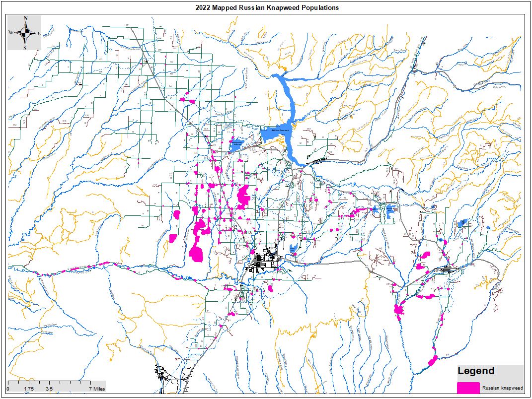532x399 pixels.
Task: Click the magenta Russian knapweed legend swatch
Action: pyautogui.click(x=468, y=387)
